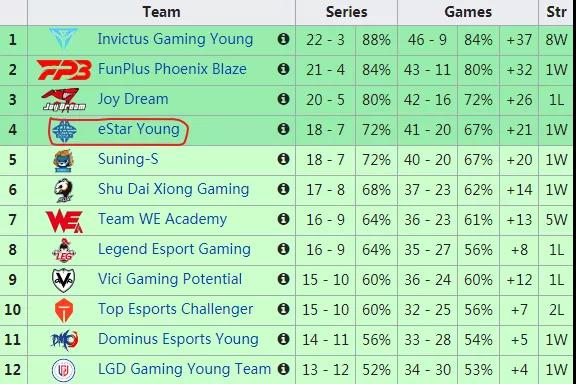Image resolution: width=576 pixels, height=384 pixels.
Task: Select the Team column header
Action: point(161,12)
